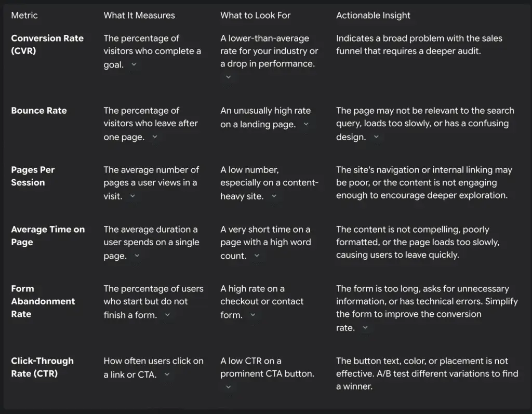Screen dimensions: 532x414
Task: Click chevron after 'improve the conversion rate'
Action: click(365, 328)
